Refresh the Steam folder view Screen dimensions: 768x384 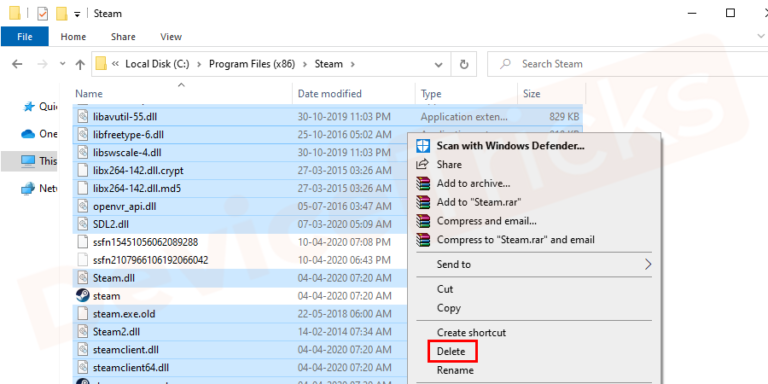(x=463, y=65)
